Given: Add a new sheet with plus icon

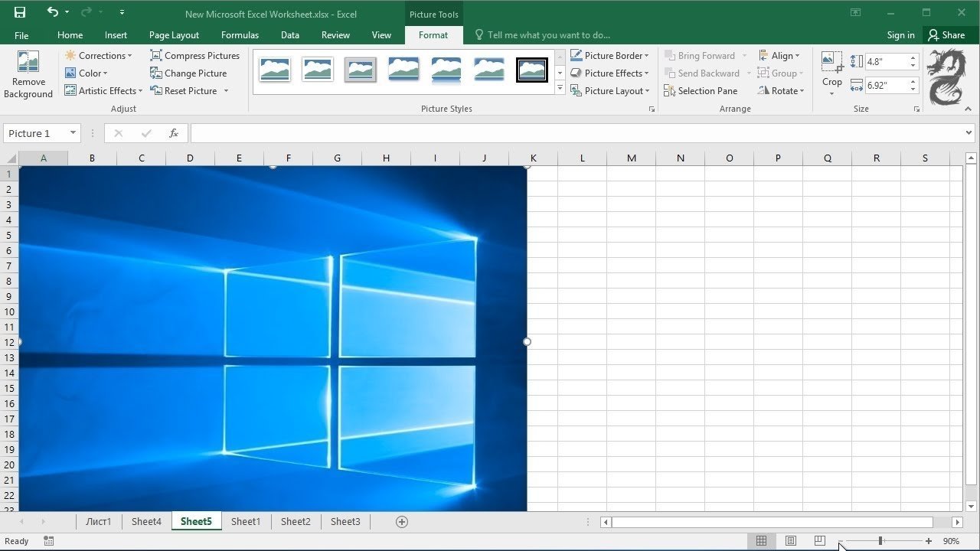Looking at the screenshot, I should 402,522.
